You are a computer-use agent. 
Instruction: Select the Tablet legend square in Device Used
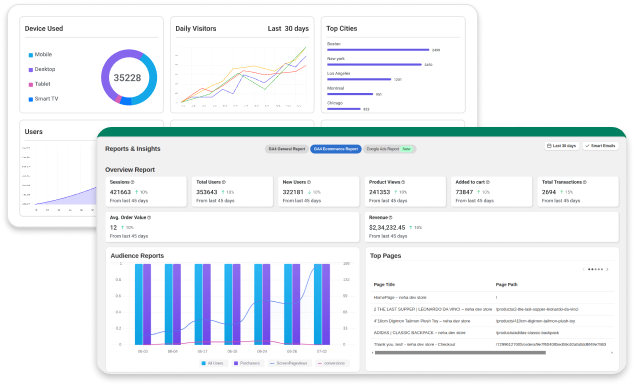coord(31,85)
